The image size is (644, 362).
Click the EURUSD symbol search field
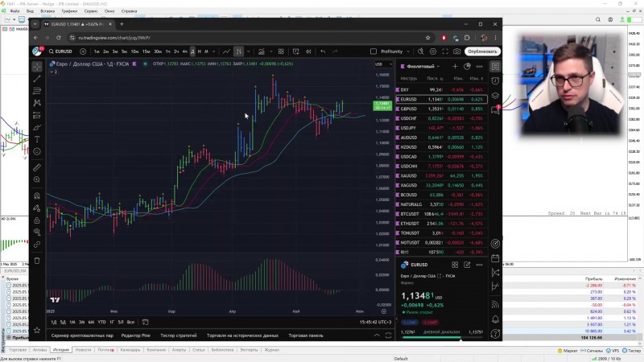tap(61, 51)
